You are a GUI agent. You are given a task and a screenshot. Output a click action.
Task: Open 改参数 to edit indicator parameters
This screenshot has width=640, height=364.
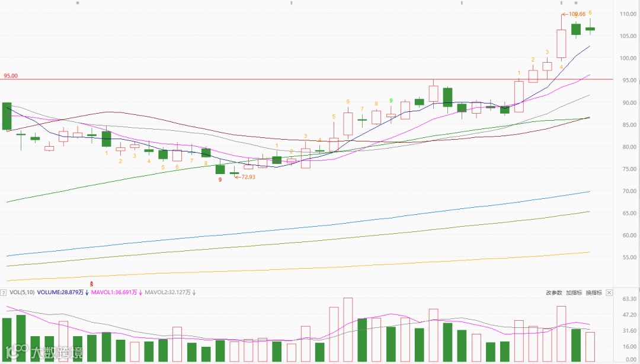[554, 292]
